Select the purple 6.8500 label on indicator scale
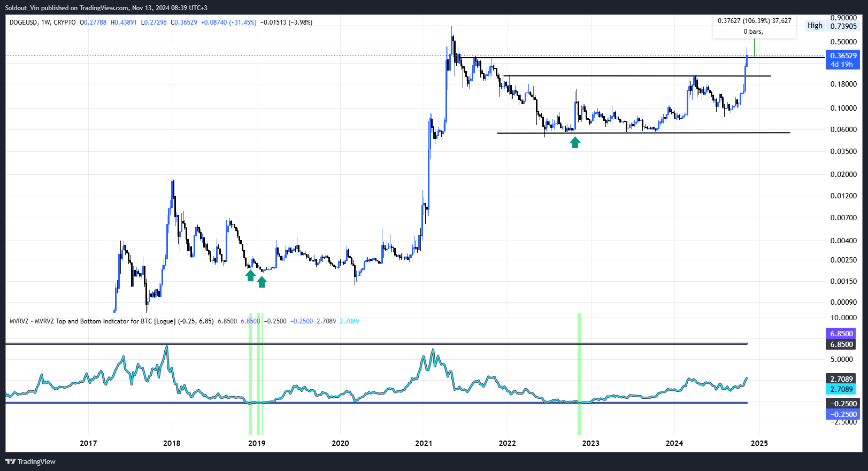 [x=841, y=334]
